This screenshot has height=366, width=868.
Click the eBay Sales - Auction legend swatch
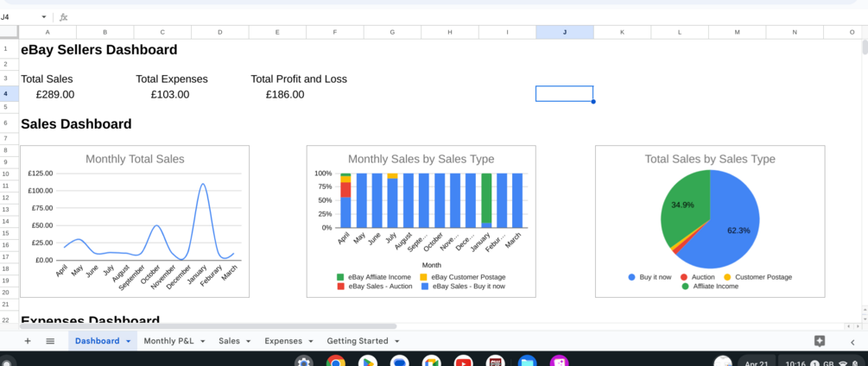tap(340, 287)
